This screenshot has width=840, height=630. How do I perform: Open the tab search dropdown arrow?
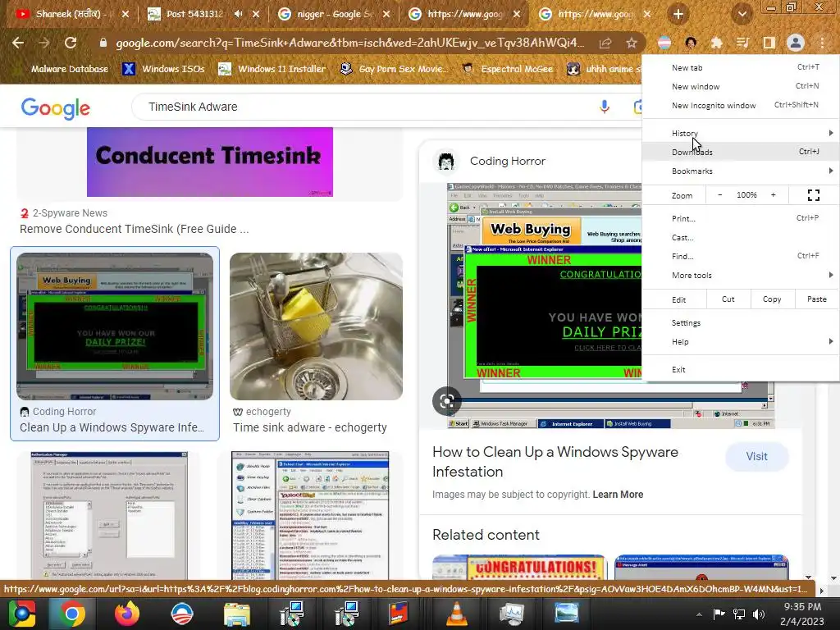click(x=742, y=14)
